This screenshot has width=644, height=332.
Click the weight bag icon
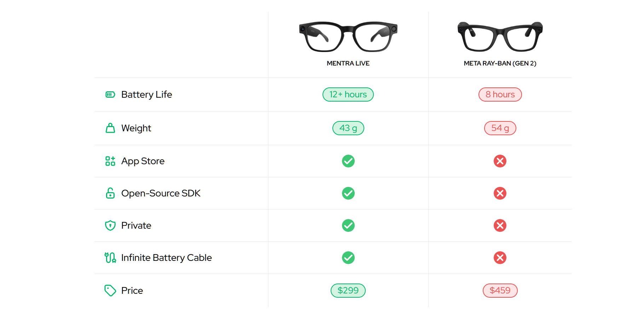click(x=110, y=128)
